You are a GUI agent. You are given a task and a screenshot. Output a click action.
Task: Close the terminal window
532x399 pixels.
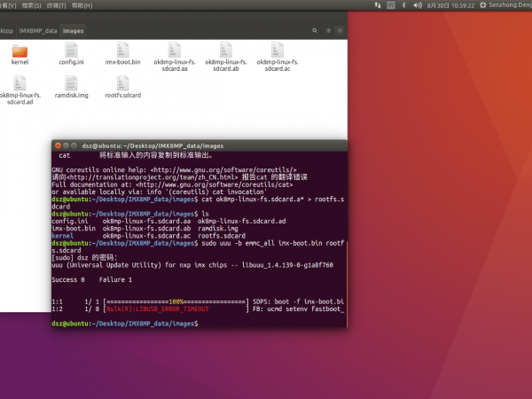click(58, 145)
